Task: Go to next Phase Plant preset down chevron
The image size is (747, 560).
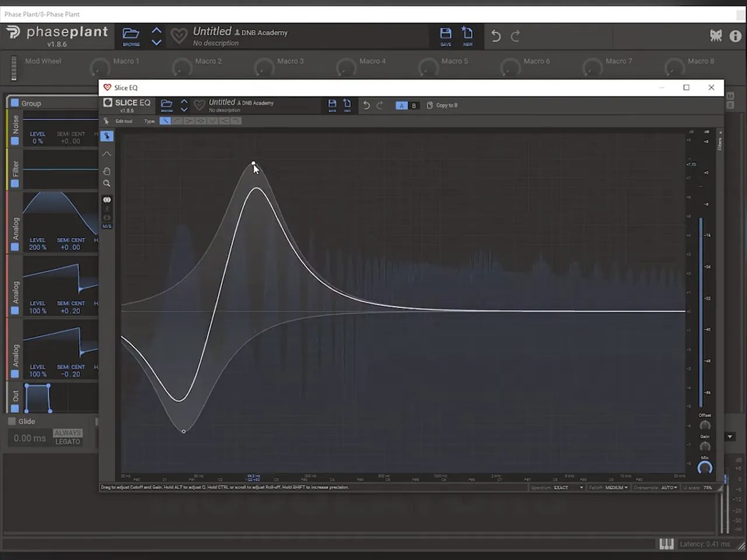Action: 156,42
